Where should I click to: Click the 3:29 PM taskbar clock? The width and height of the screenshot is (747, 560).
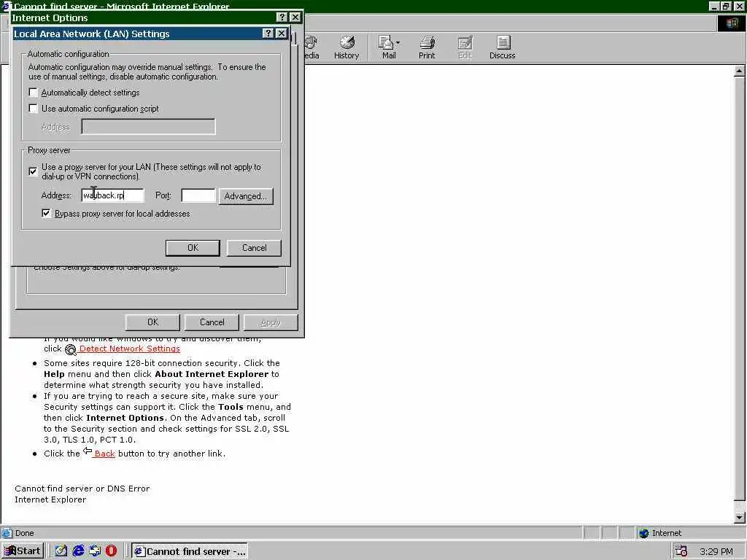click(x=716, y=551)
